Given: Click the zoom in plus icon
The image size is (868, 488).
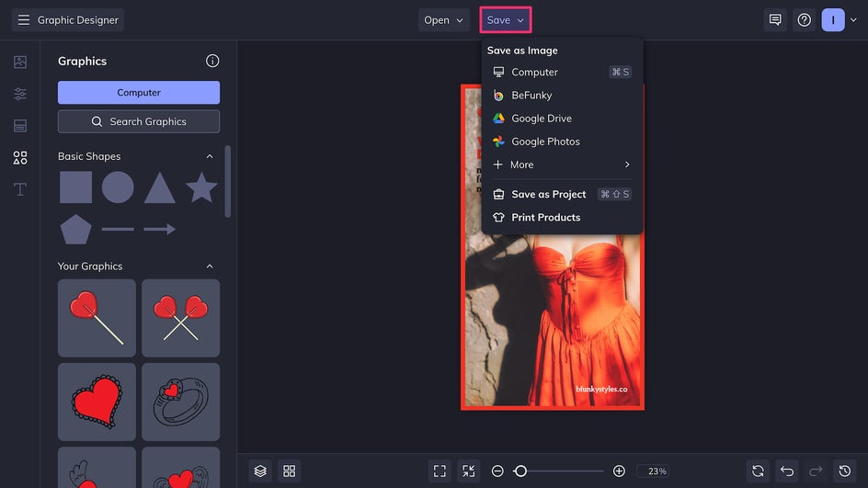Looking at the screenshot, I should [x=619, y=471].
